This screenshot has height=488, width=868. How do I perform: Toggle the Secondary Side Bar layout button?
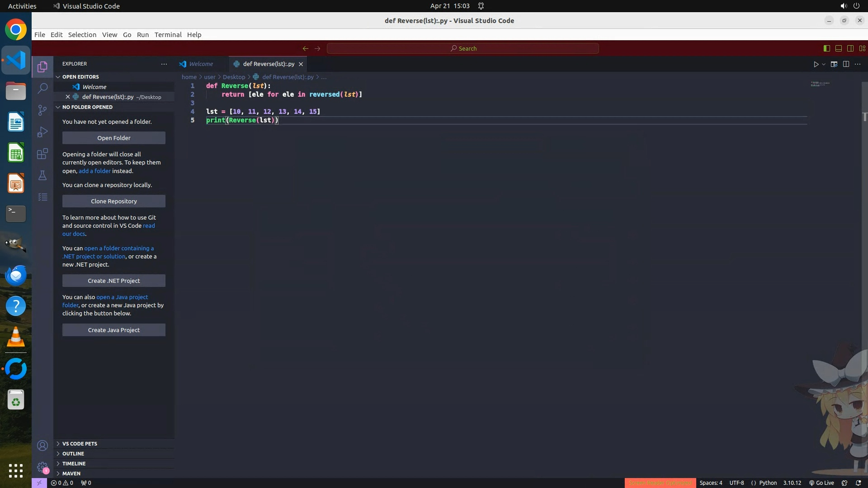tap(850, 48)
